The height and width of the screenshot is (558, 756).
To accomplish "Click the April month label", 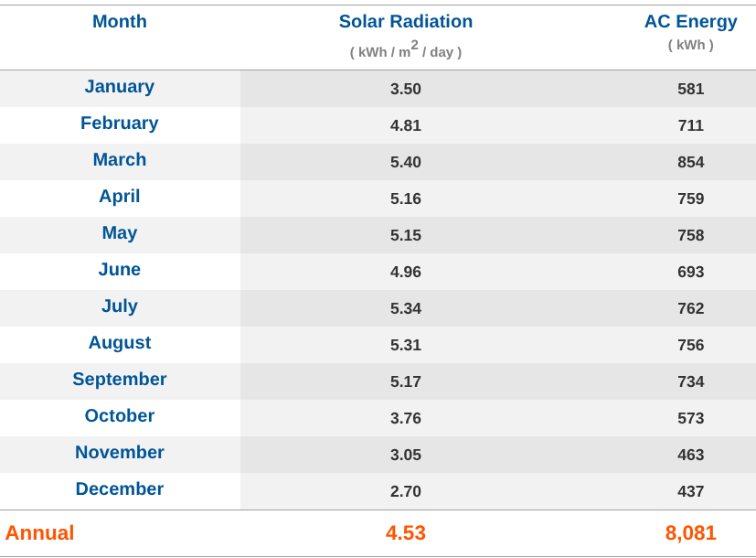I will tap(120, 197).
